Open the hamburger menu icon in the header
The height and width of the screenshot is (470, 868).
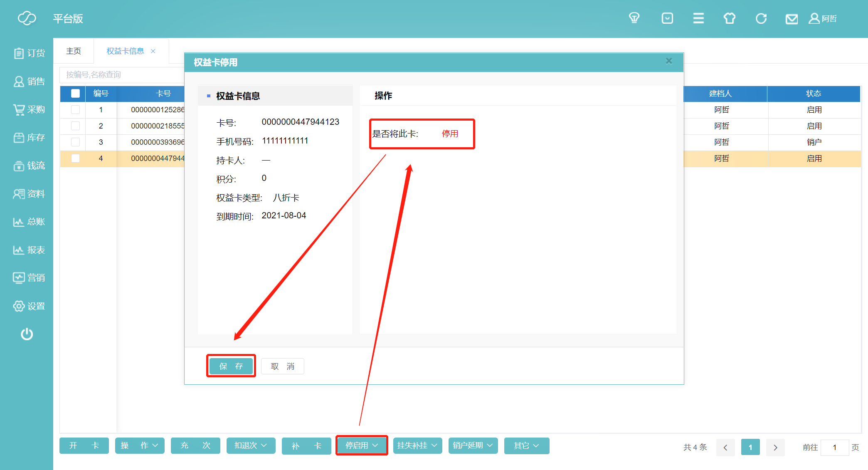(698, 18)
